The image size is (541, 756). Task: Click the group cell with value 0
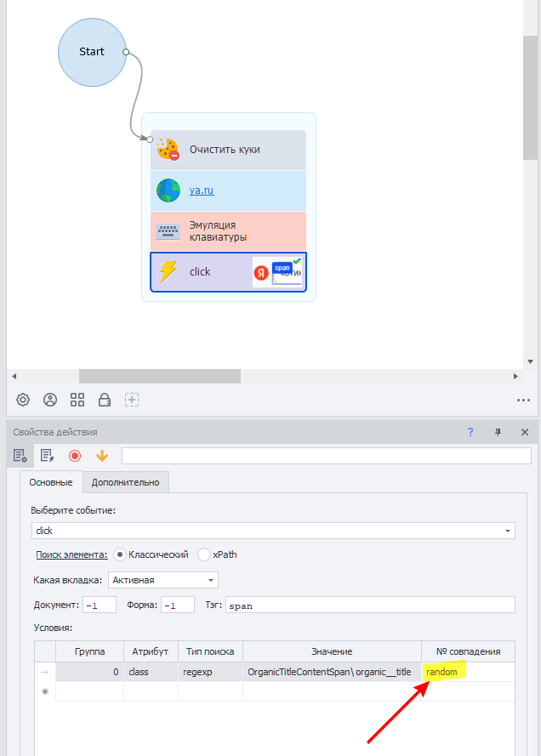point(89,672)
